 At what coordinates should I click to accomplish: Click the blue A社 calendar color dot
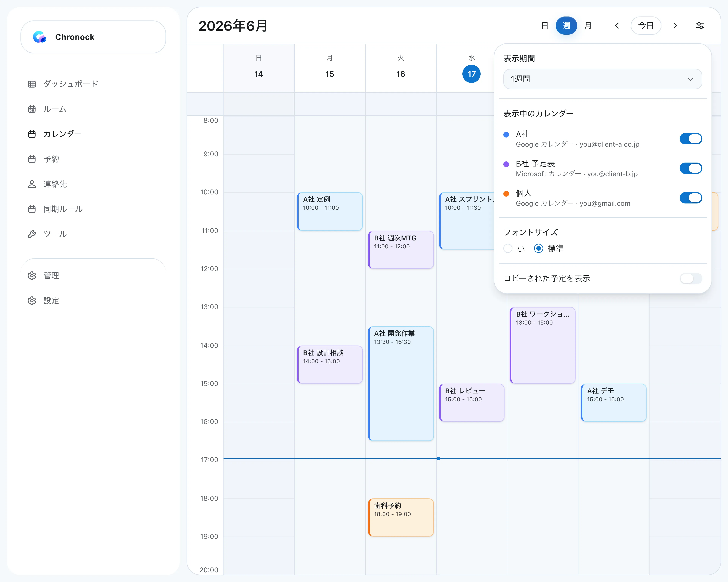pyautogui.click(x=506, y=135)
